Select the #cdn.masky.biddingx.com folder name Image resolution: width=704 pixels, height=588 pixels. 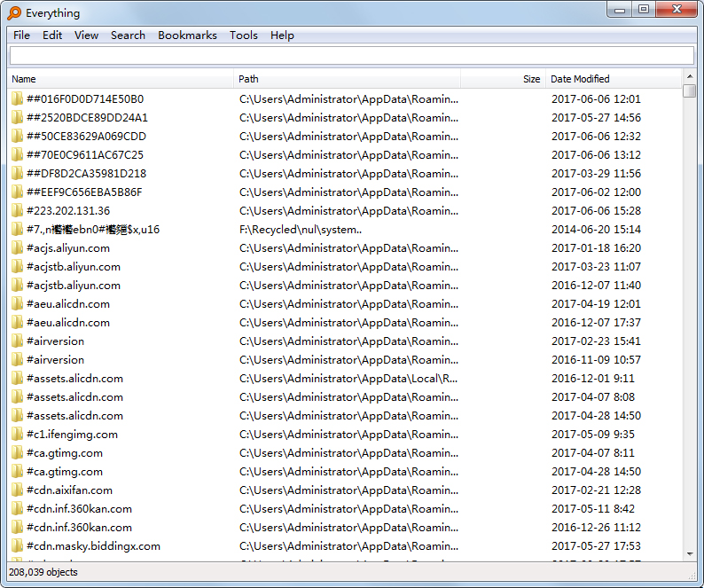(x=93, y=546)
